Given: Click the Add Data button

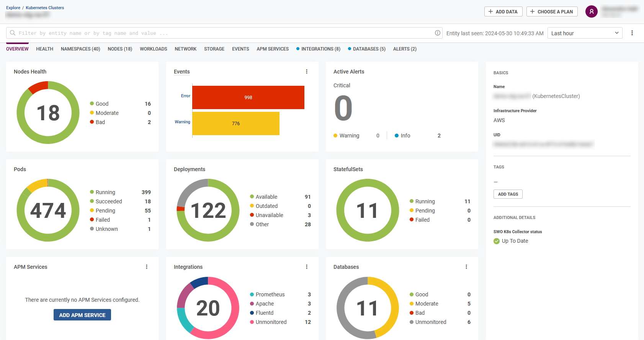Looking at the screenshot, I should click(x=503, y=11).
